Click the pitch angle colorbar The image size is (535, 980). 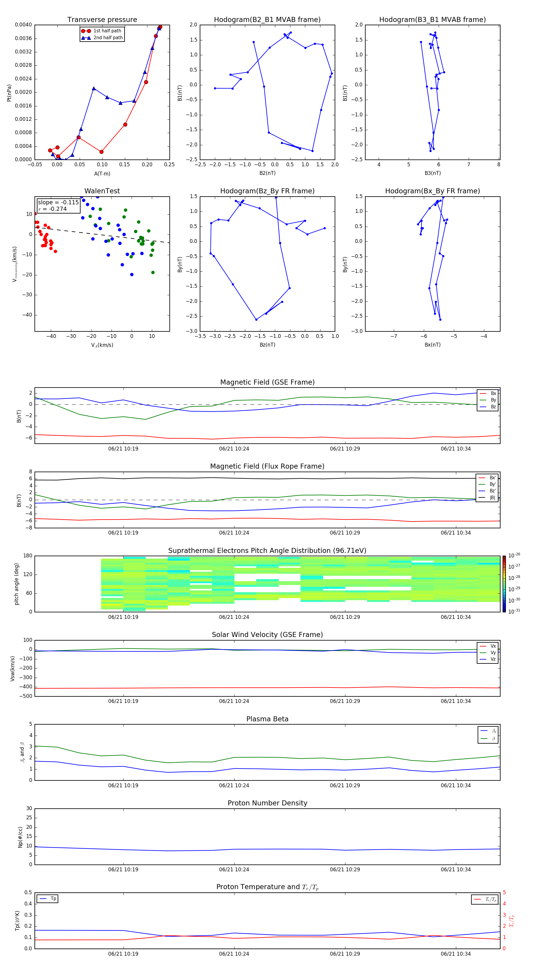click(x=504, y=584)
